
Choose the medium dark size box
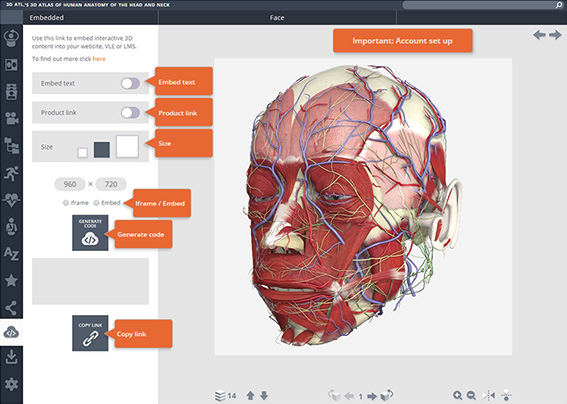(x=102, y=150)
